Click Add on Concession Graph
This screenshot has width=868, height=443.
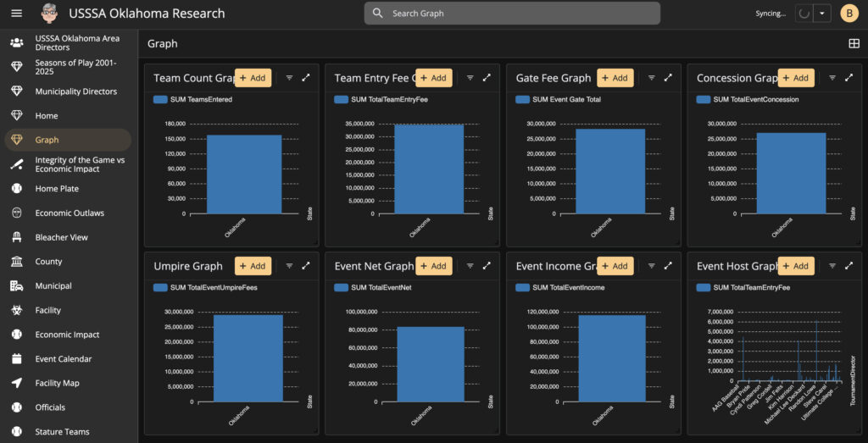click(796, 78)
